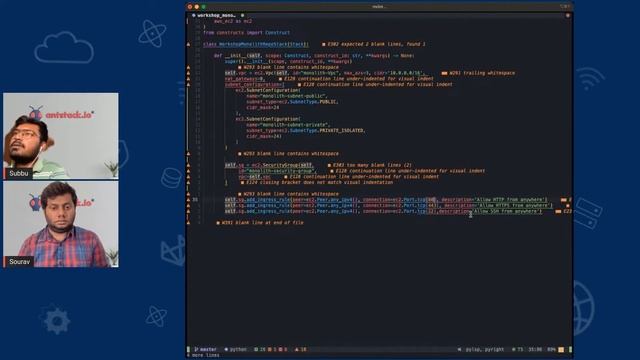
Task: Click the gutter warning on the E124 closing bracket line
Action: tap(189, 182)
